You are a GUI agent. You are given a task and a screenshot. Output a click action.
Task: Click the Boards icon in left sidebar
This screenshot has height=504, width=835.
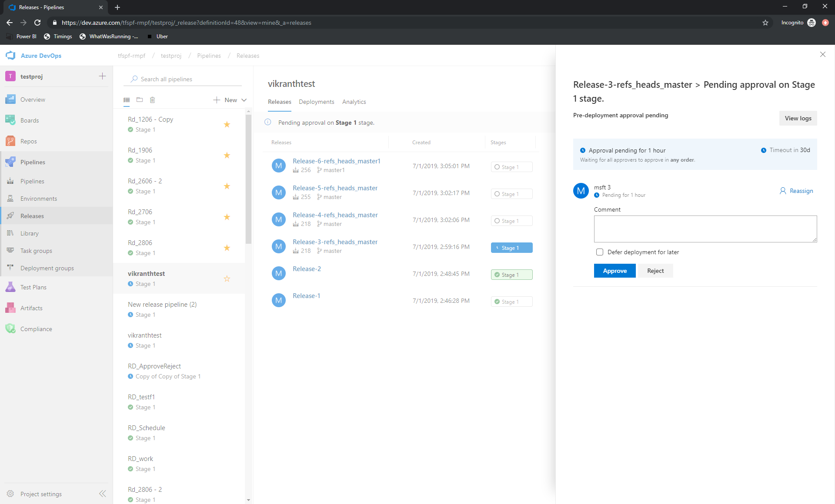point(11,120)
